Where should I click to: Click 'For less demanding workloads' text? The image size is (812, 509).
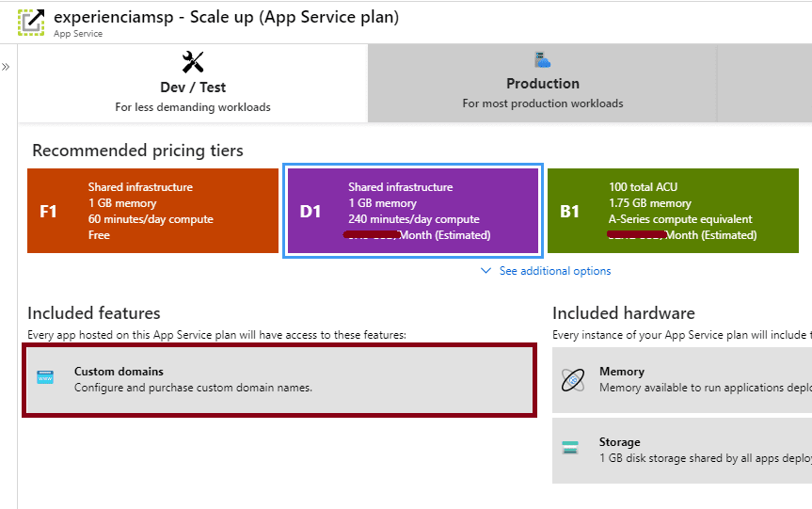193,107
